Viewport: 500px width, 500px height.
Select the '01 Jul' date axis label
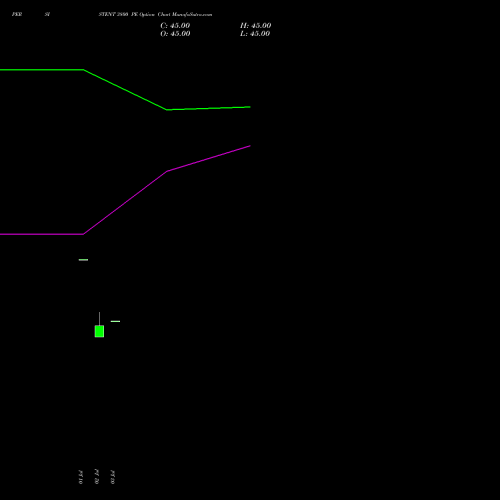pyautogui.click(x=81, y=477)
